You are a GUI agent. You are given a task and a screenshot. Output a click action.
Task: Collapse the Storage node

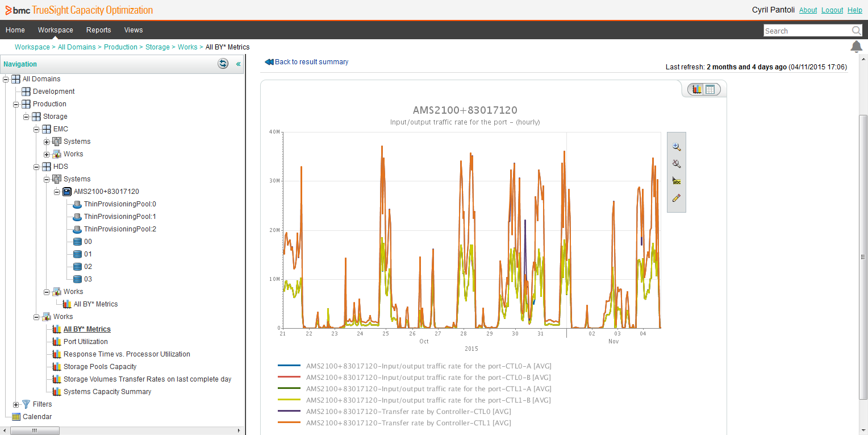pyautogui.click(x=26, y=117)
